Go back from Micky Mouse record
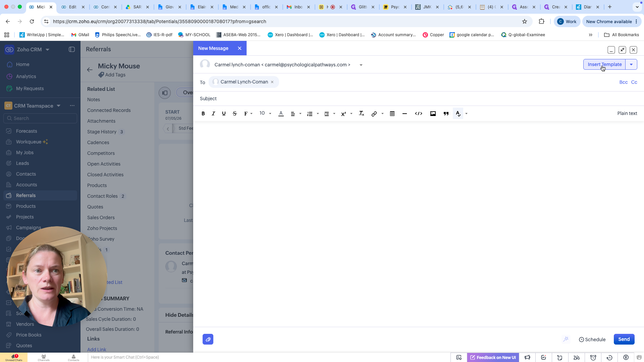Viewport: 644px width, 362px height. (90, 70)
